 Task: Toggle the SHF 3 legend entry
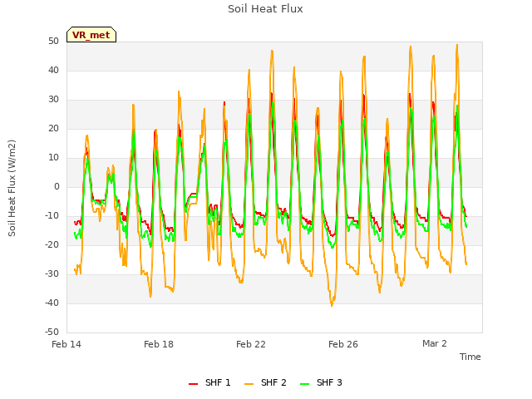coord(322,382)
